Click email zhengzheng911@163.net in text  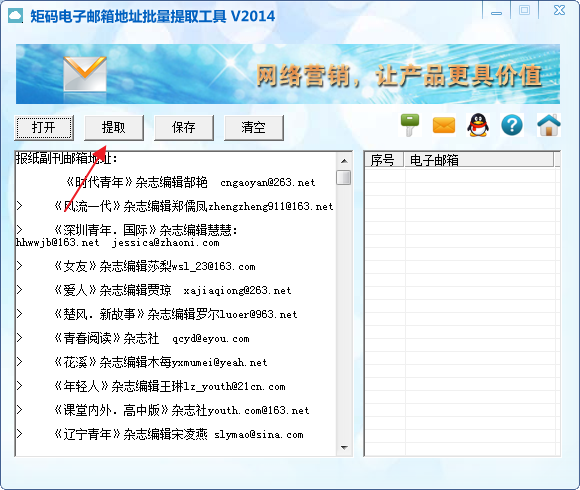pyautogui.click(x=270, y=206)
